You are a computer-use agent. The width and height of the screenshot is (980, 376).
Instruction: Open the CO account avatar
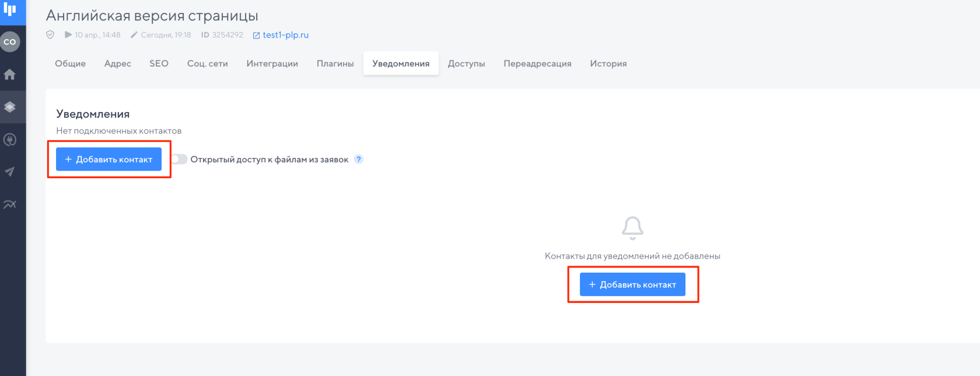(10, 41)
